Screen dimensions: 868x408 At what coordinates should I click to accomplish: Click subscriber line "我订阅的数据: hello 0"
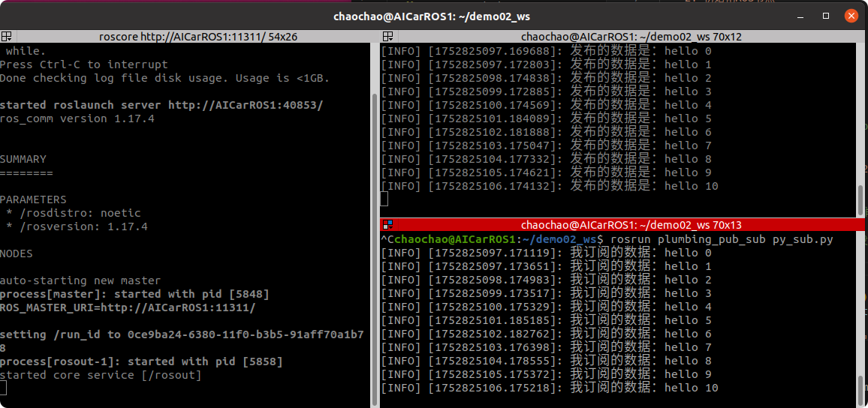547,253
